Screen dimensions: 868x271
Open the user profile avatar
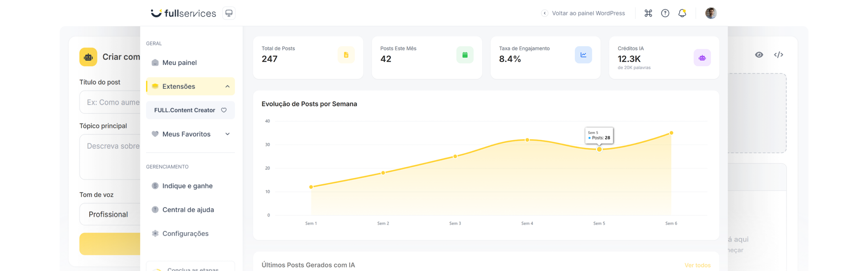pos(711,13)
